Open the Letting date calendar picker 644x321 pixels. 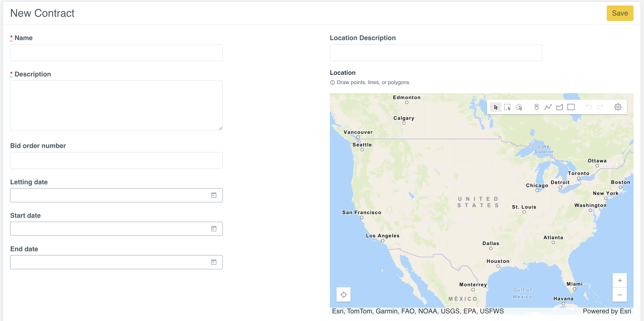[214, 195]
